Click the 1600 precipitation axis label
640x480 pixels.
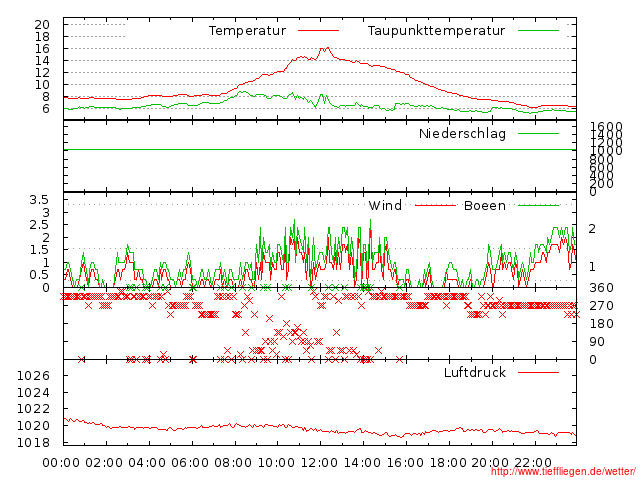pyautogui.click(x=606, y=126)
